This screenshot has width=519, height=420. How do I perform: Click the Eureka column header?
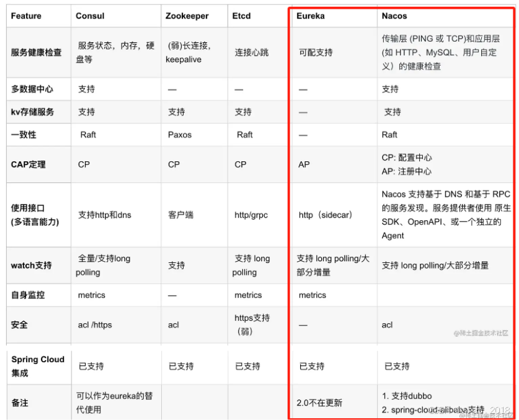[x=311, y=16]
